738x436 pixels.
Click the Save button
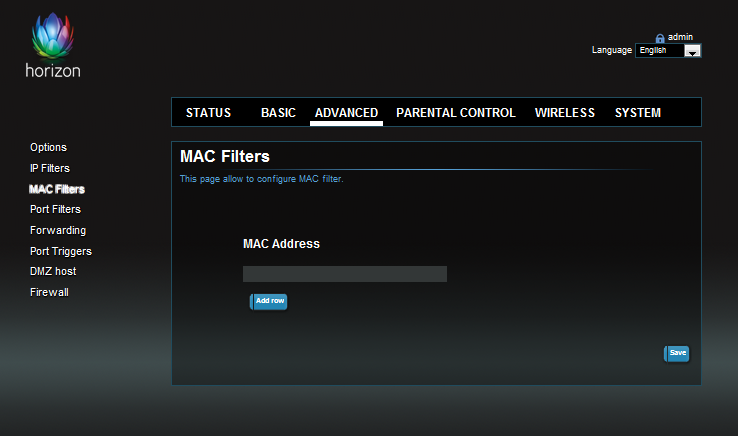tap(677, 354)
